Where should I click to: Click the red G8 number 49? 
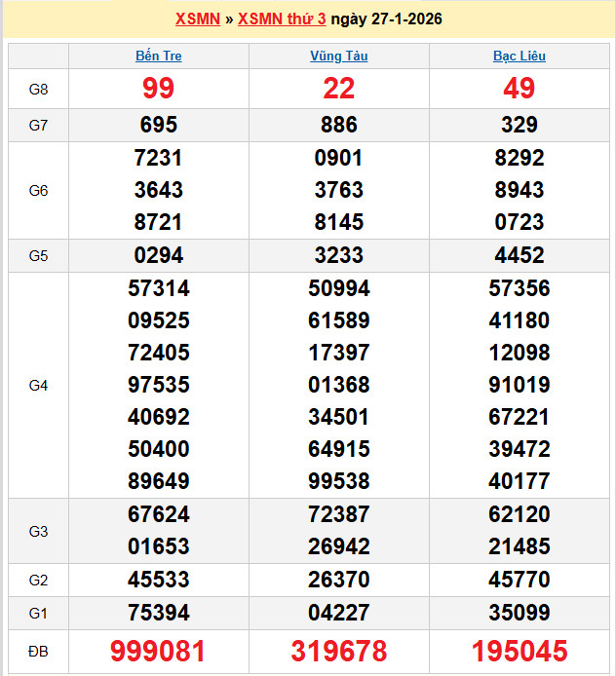click(x=519, y=90)
